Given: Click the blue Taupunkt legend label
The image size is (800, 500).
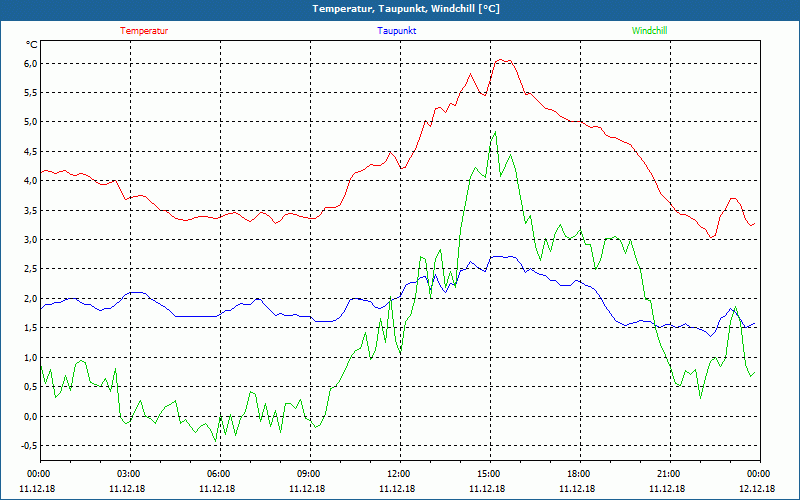Looking at the screenshot, I should [x=396, y=31].
